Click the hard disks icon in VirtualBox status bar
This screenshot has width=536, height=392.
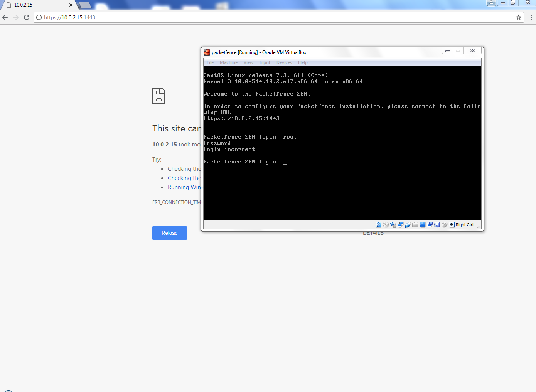click(x=378, y=224)
